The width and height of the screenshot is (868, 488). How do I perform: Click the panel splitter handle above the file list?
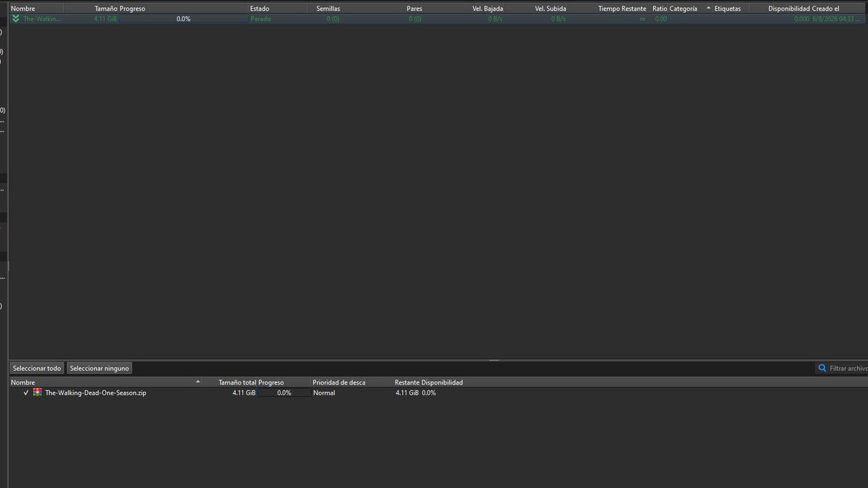click(494, 359)
